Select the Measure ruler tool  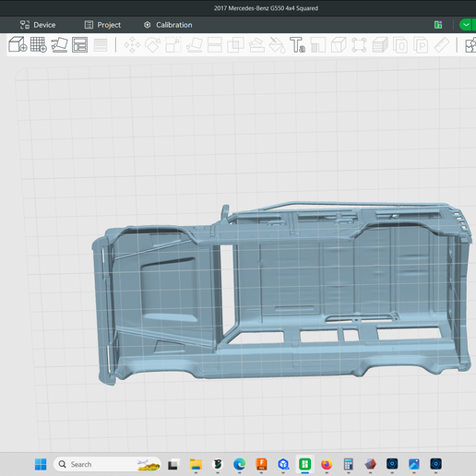[x=442, y=45]
